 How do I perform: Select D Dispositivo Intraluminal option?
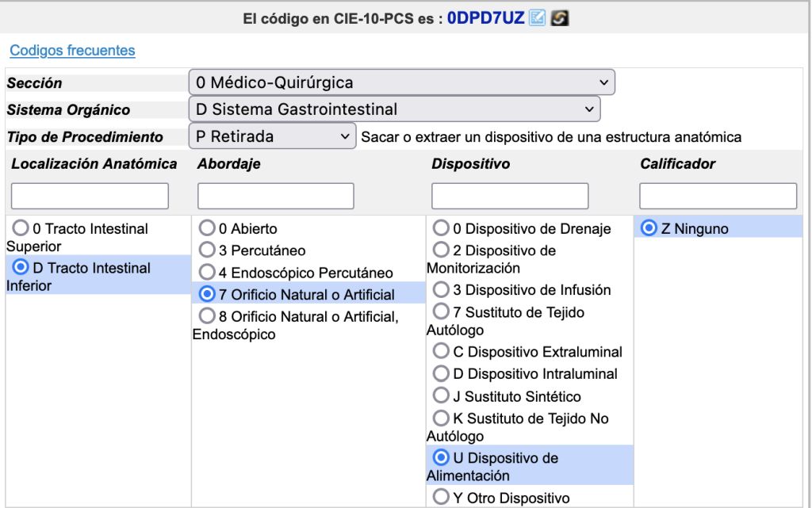click(x=441, y=373)
